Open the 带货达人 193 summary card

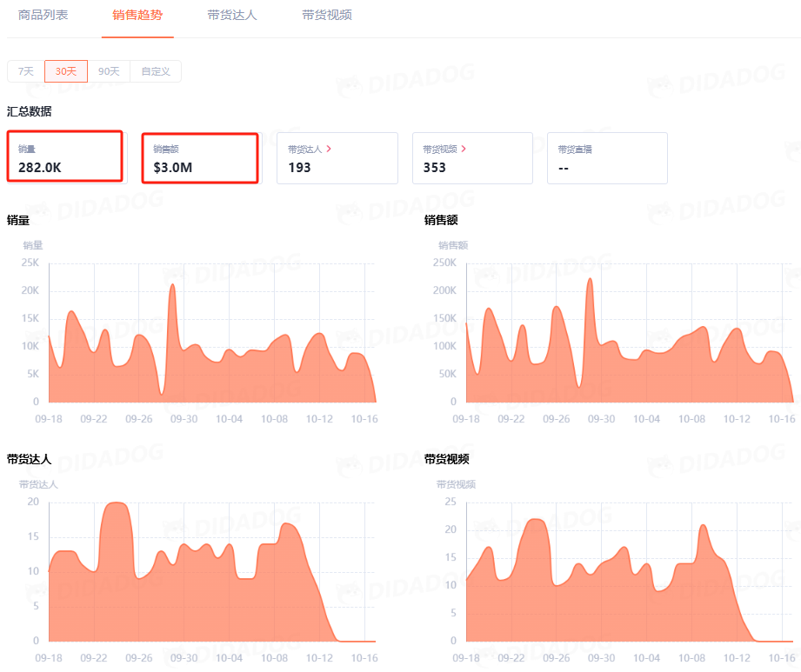[337, 158]
